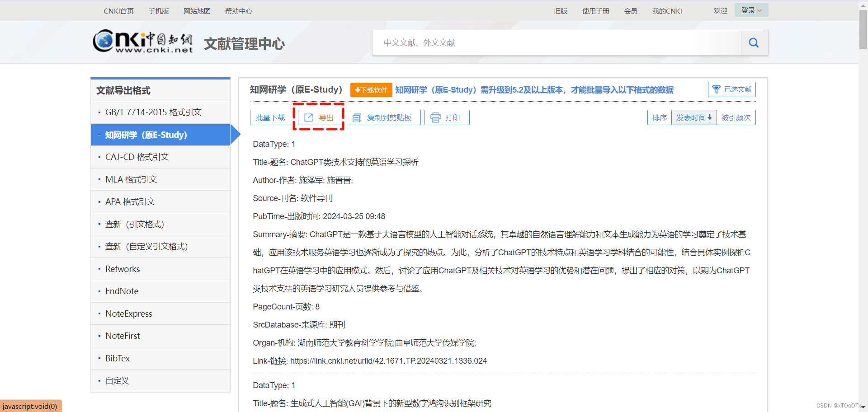Click the 中文文献、外文文献 search field
This screenshot has width=868, height=412.
point(557,43)
